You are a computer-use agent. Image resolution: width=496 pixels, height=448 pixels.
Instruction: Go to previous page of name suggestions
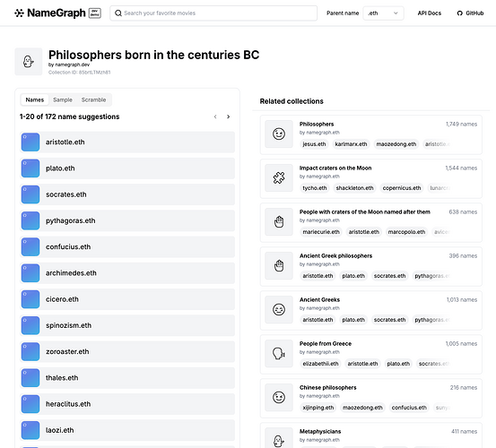[x=215, y=116]
